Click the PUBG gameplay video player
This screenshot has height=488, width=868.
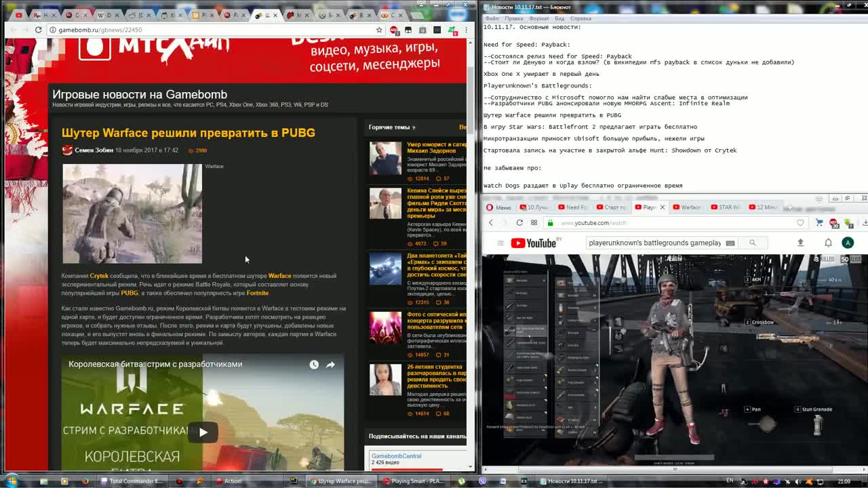pos(675,360)
